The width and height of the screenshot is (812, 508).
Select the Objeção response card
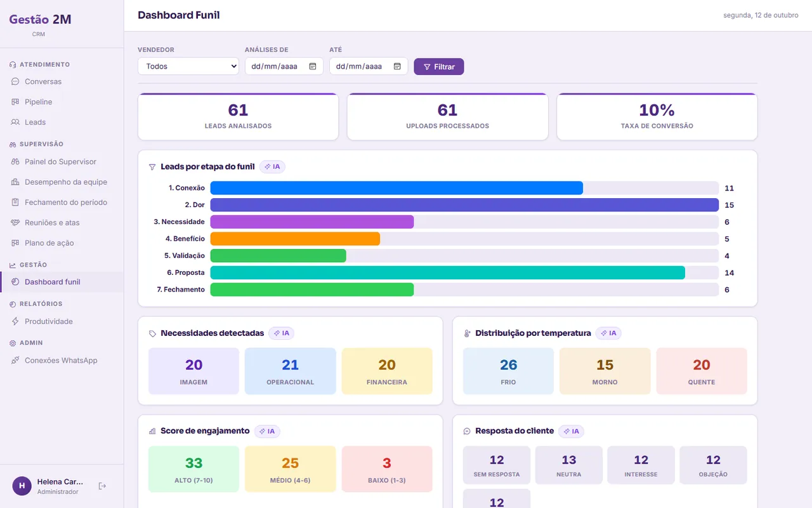click(x=713, y=465)
